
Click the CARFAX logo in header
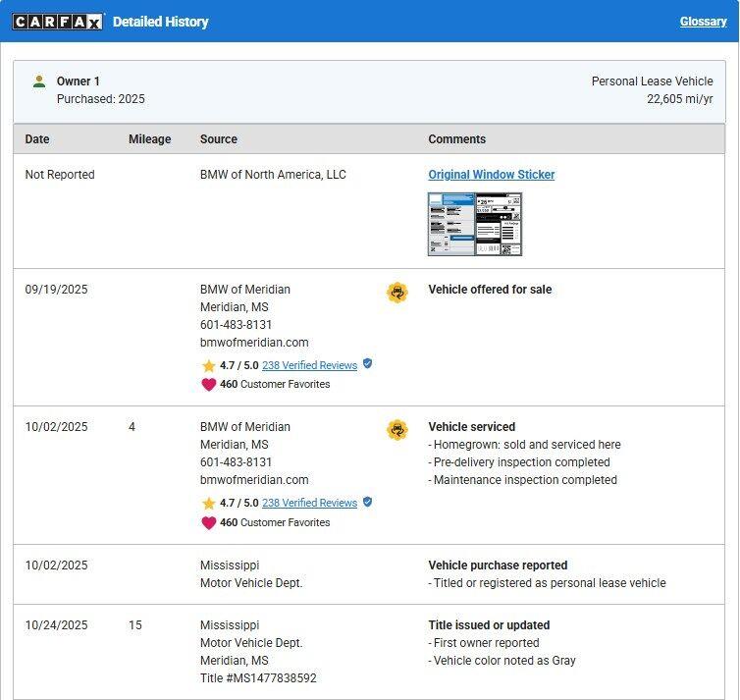click(x=57, y=22)
